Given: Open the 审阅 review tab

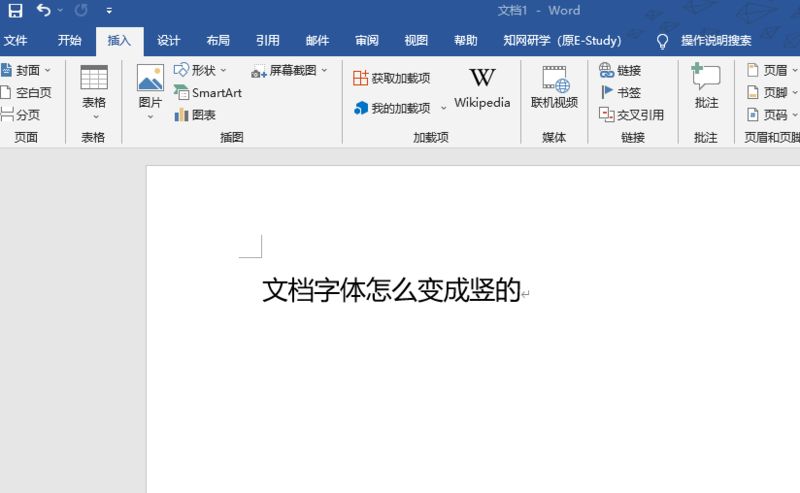Looking at the screenshot, I should pyautogui.click(x=367, y=41).
